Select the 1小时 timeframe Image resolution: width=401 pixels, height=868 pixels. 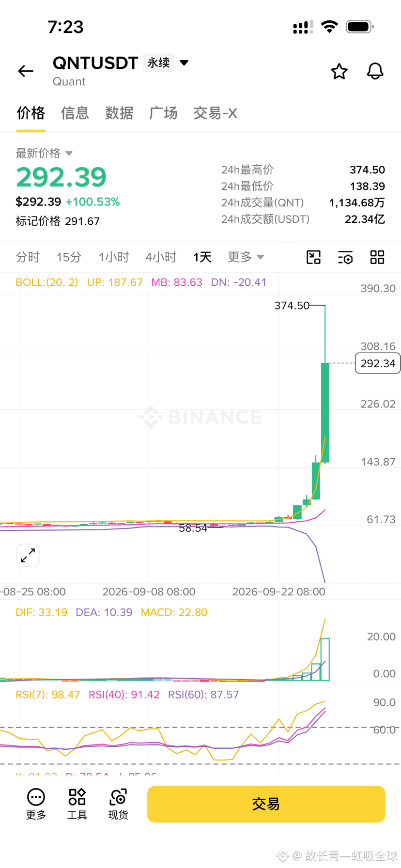[114, 257]
